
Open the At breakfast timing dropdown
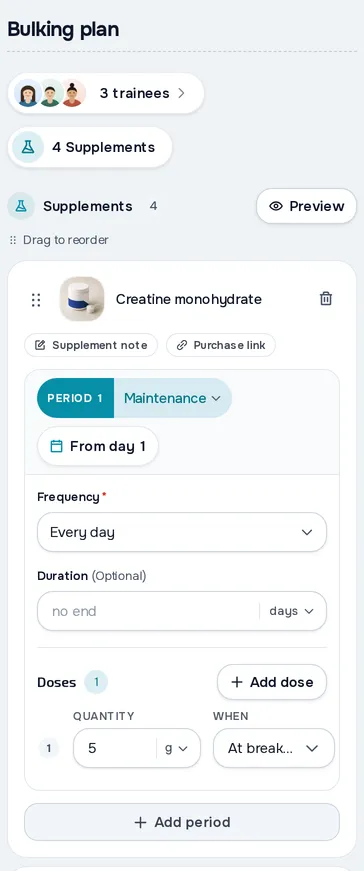pyautogui.click(x=274, y=748)
